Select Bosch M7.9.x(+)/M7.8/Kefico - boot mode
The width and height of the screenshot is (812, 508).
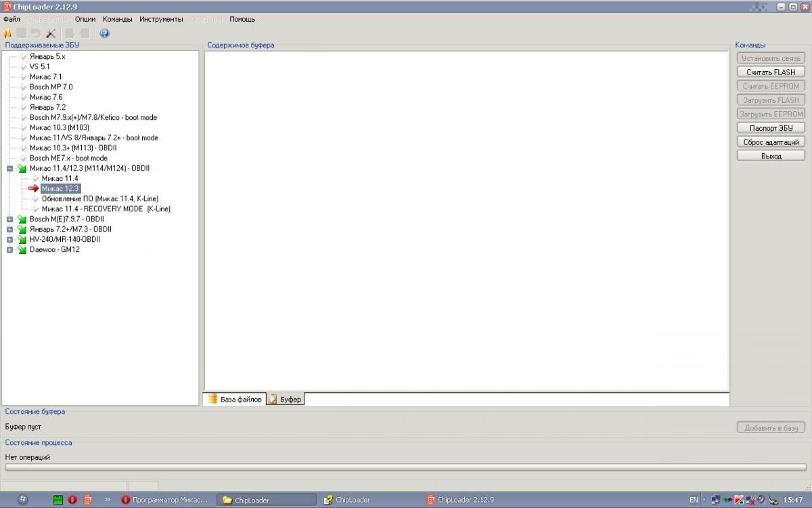(93, 117)
